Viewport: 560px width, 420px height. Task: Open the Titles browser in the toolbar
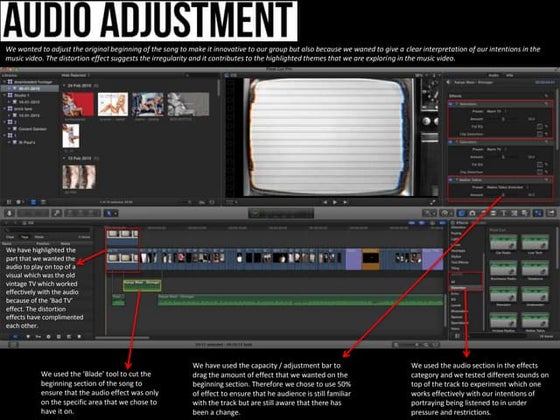coord(504,213)
